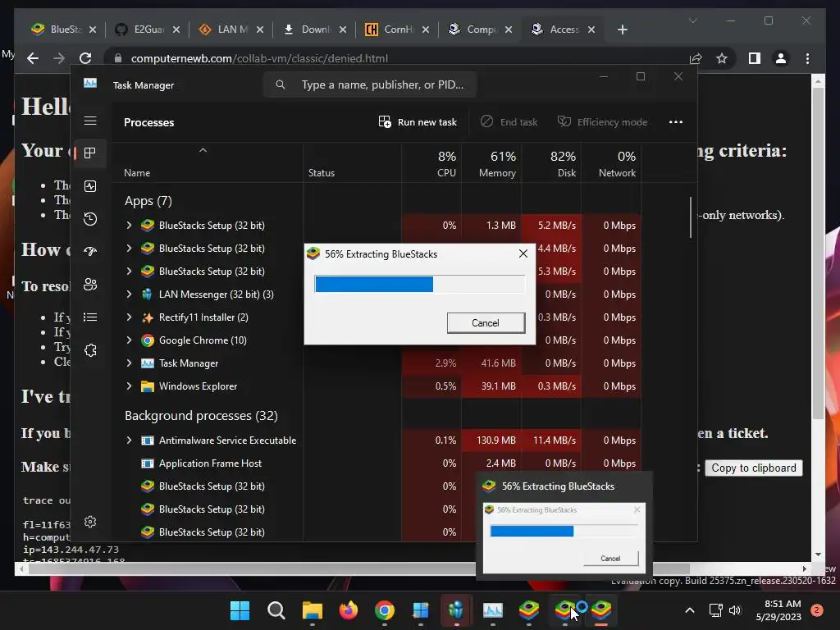Open Details list icon in Task Manager sidebar
This screenshot has width=840, height=630.
(90, 317)
